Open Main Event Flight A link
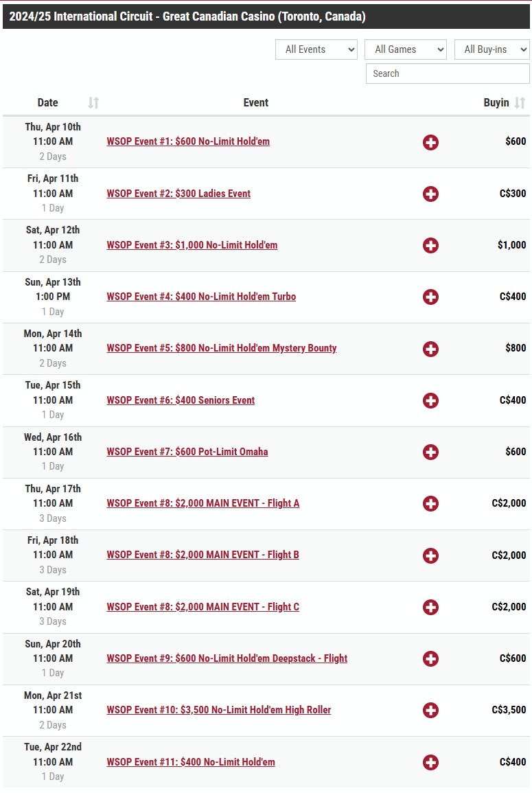The image size is (532, 793). tap(203, 503)
